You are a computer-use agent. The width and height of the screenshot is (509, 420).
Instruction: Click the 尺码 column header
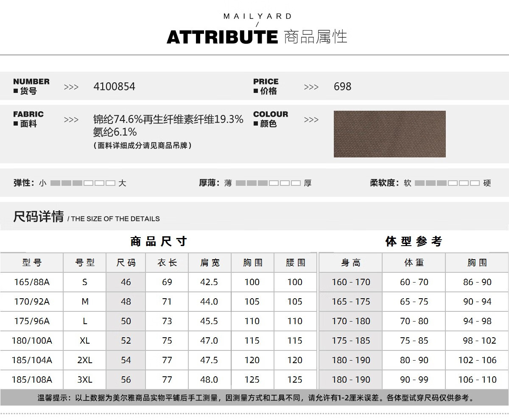point(126,263)
